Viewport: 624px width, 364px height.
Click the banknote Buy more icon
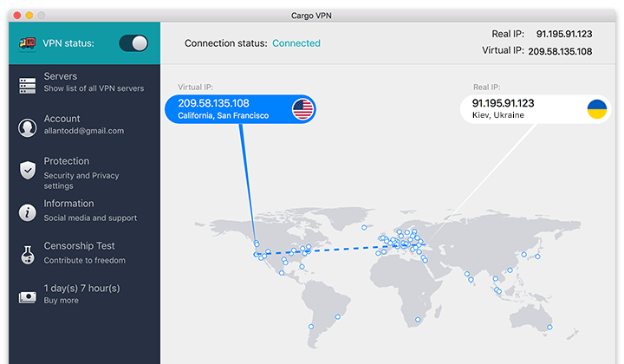[x=27, y=297]
